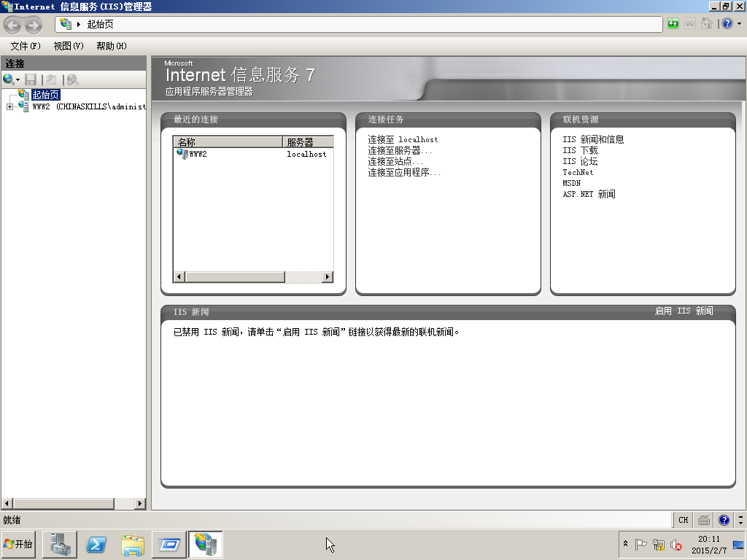Viewport: 747px width, 560px height.
Task: Click localhost cell in recent connections list
Action: 306,155
